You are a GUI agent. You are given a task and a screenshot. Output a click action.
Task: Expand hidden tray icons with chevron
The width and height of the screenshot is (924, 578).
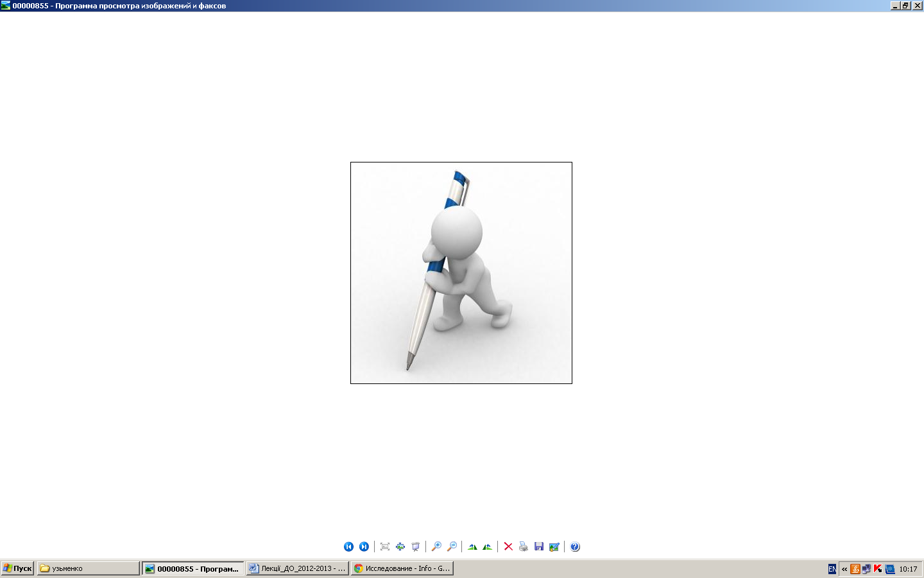click(844, 569)
